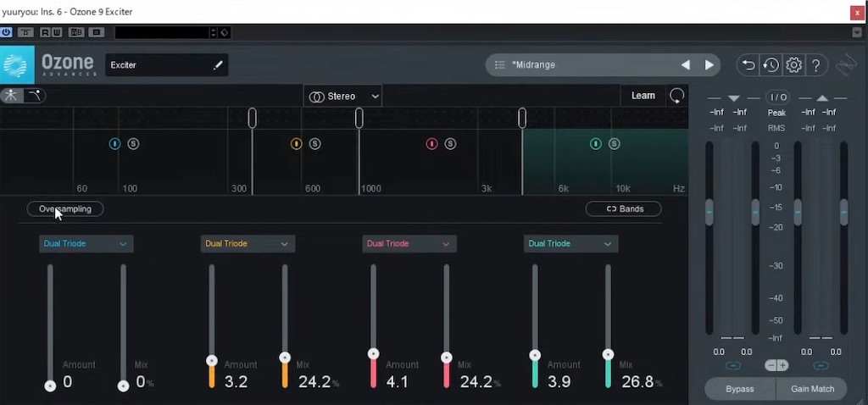Click the center minus/plus meter toggle

(x=776, y=366)
